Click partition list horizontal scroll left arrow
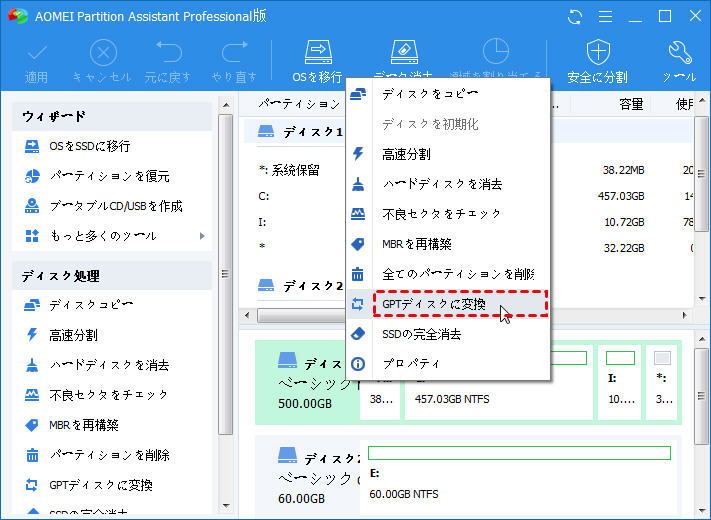Viewport: 711px width, 520px height. pyautogui.click(x=247, y=315)
